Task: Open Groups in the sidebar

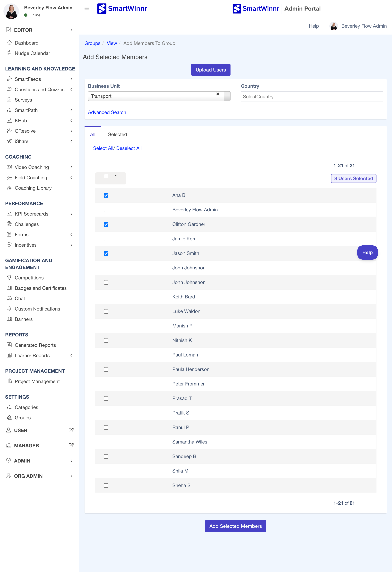Action: tap(23, 417)
